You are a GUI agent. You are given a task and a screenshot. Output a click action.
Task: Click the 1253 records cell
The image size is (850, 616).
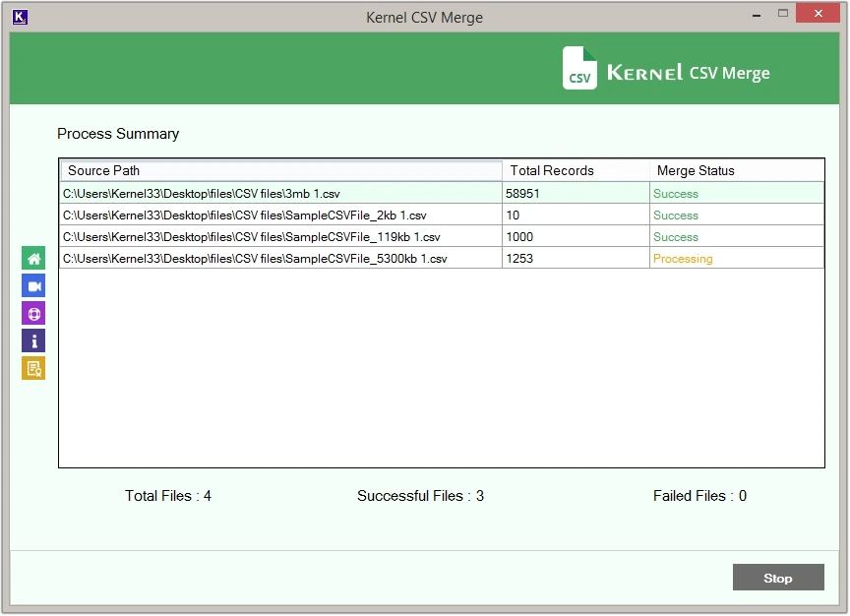pyautogui.click(x=576, y=259)
